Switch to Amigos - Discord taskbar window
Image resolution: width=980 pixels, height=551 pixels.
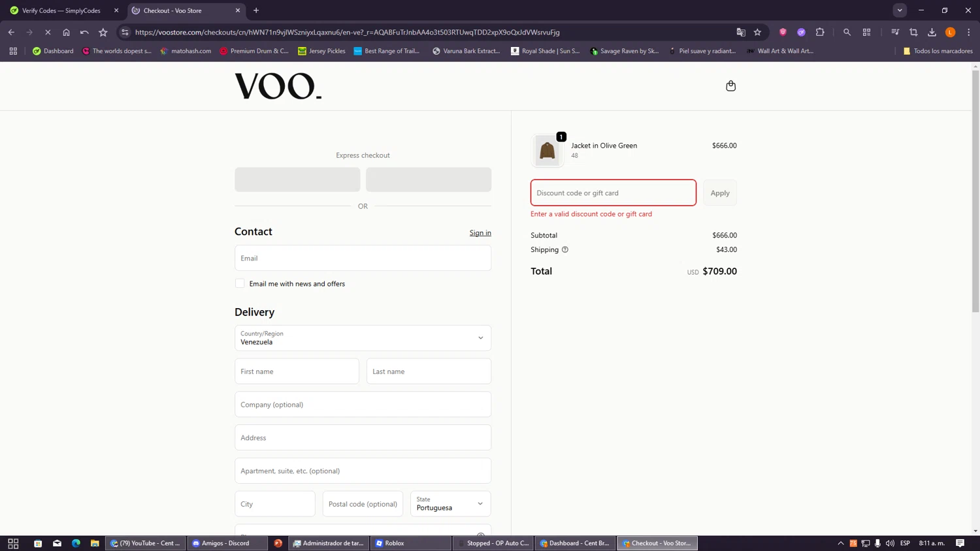click(227, 543)
